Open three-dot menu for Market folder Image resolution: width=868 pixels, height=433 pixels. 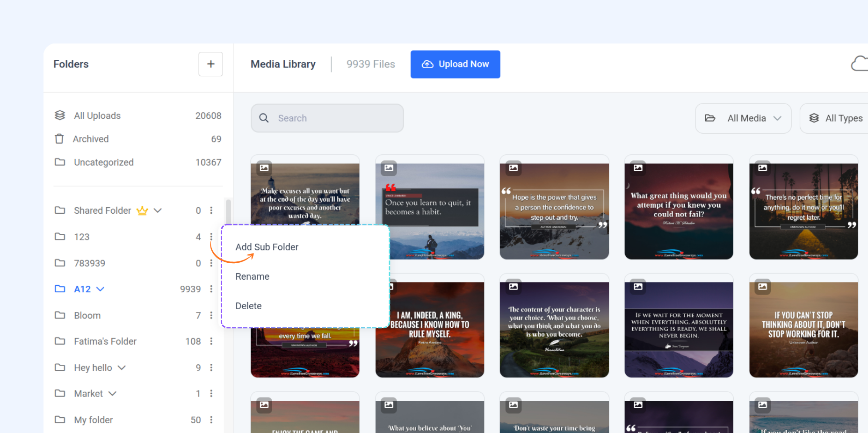point(211,393)
